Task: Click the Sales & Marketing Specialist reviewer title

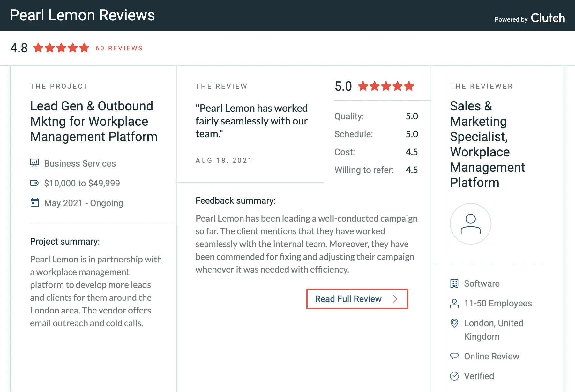Action: click(487, 144)
